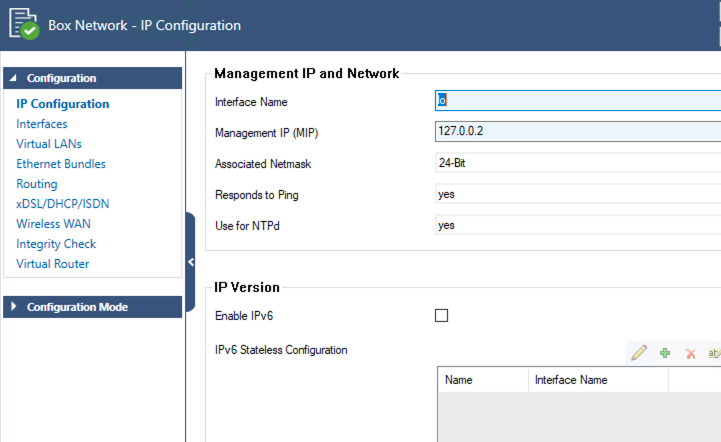Click the Interface Name column header
Image resolution: width=721 pixels, height=442 pixels.
(x=571, y=380)
